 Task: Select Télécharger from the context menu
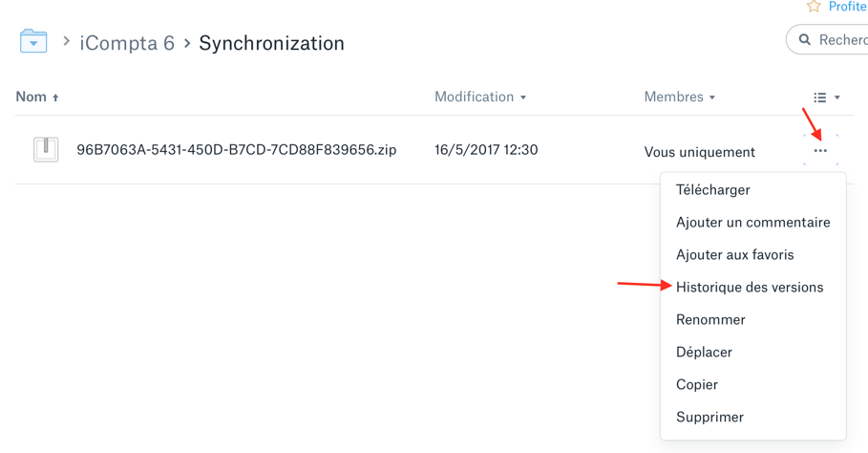pyautogui.click(x=713, y=190)
